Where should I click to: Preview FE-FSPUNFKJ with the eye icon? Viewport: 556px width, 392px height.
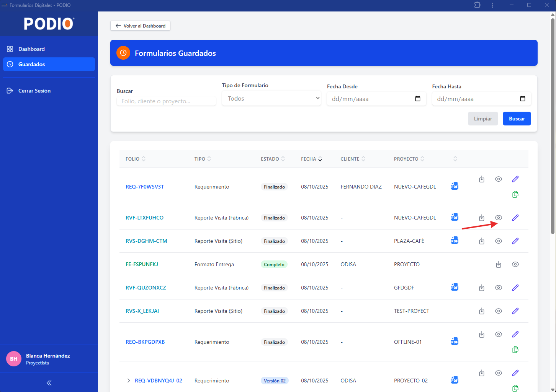click(x=515, y=264)
